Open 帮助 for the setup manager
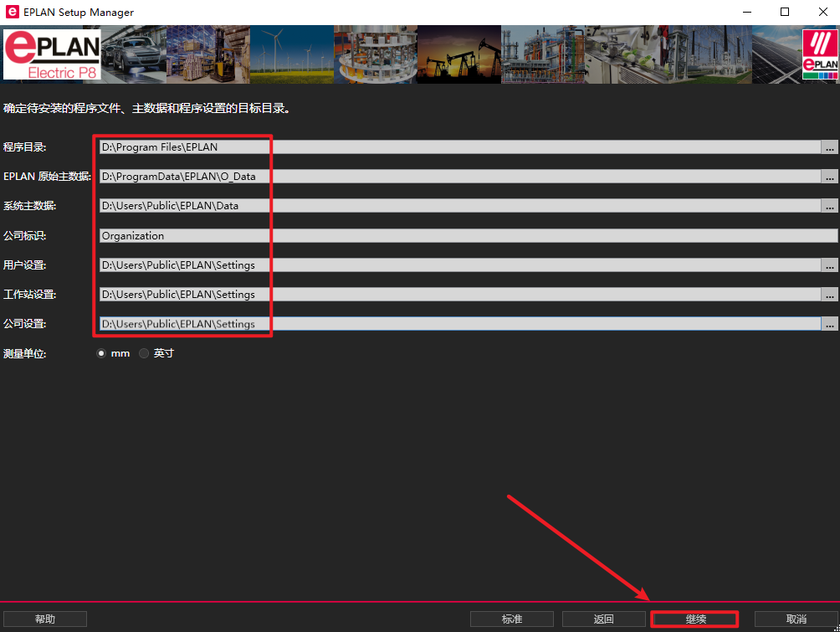The image size is (840, 632). [45, 619]
